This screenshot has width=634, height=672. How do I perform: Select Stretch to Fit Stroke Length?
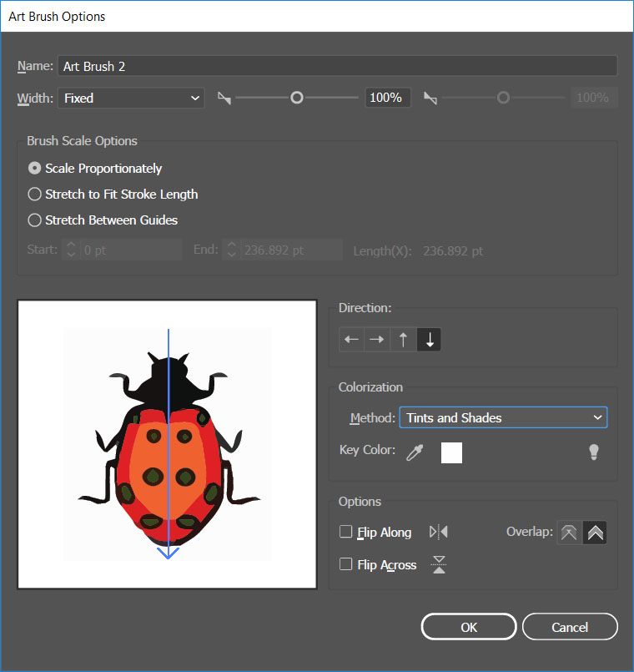34,195
